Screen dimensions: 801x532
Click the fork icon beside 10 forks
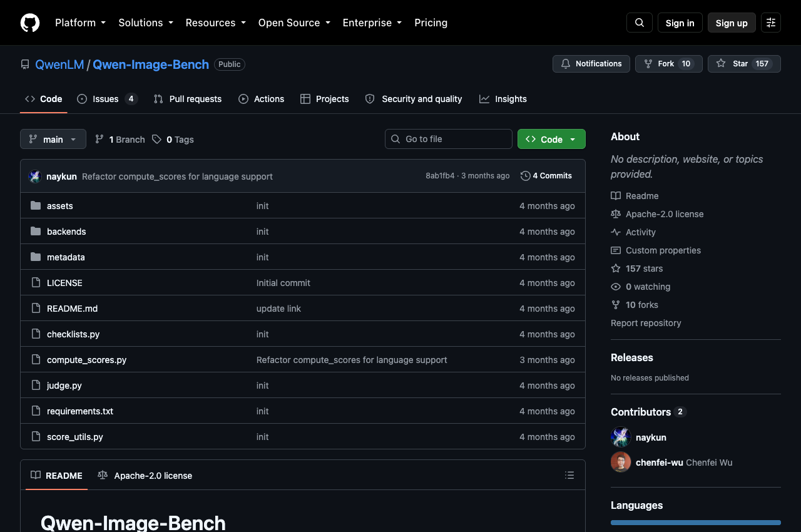click(x=616, y=305)
